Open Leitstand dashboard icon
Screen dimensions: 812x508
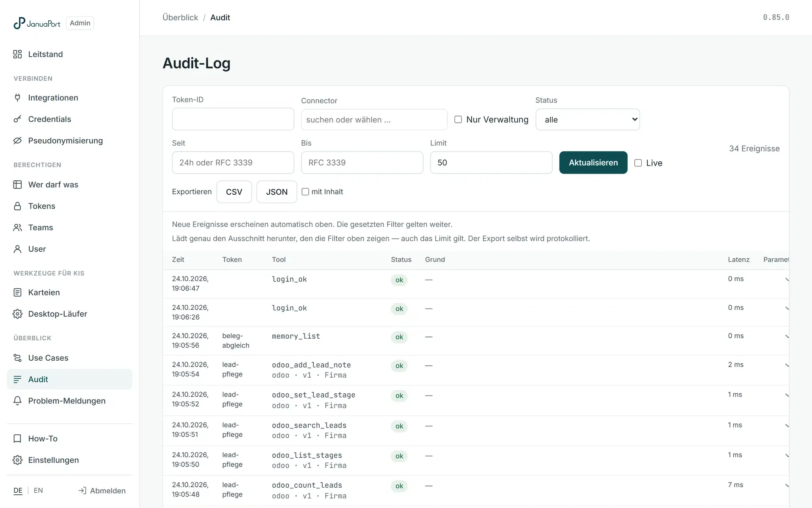tap(17, 54)
